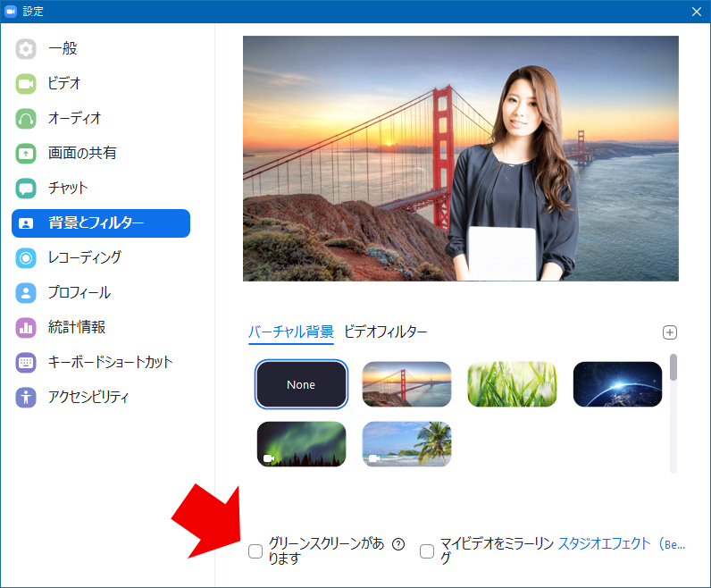711x588 pixels.
Task: Click the plus icon to add background
Action: [x=670, y=332]
